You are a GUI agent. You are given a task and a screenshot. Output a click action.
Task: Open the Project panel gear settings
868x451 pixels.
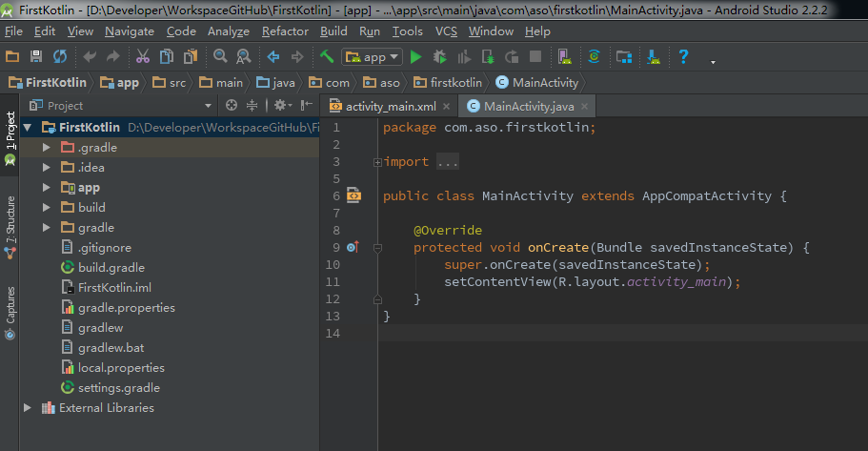283,105
